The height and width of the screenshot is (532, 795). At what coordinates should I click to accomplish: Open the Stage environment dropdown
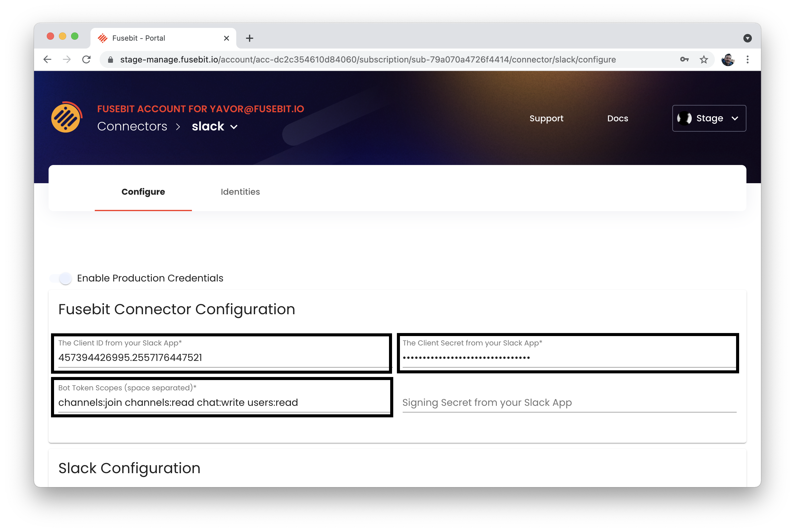[709, 118]
